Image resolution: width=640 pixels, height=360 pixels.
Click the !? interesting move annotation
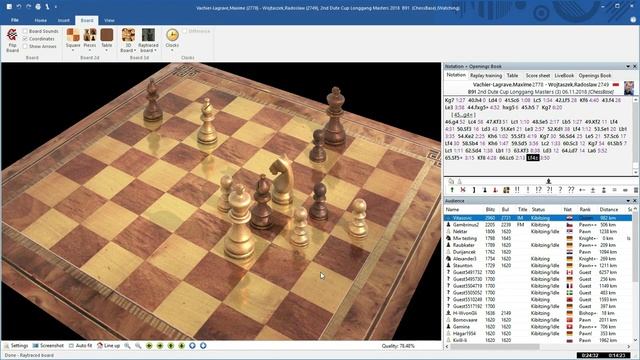(x=538, y=190)
